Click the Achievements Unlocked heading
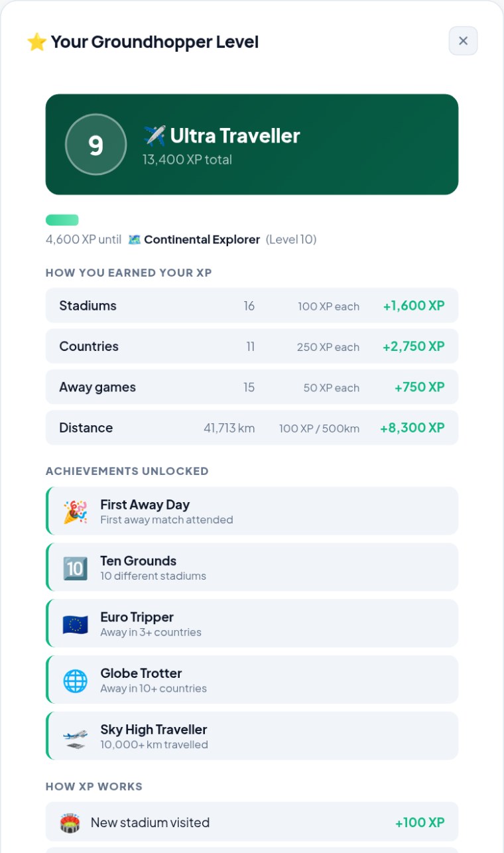This screenshot has height=853, width=504. click(x=127, y=472)
